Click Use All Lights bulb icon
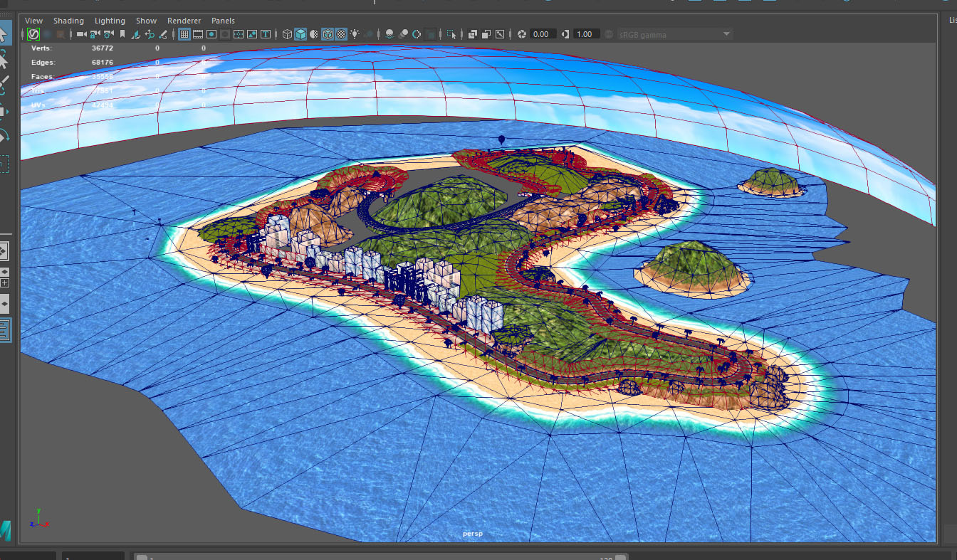Image resolution: width=957 pixels, height=560 pixels. pos(355,34)
